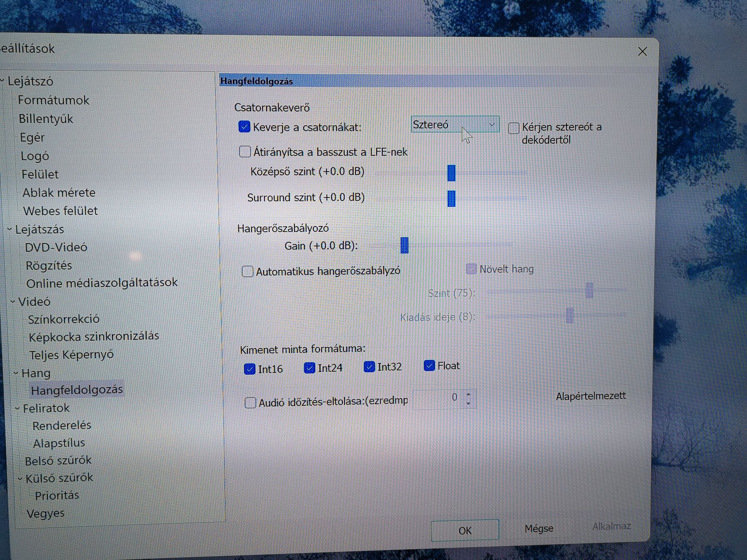Image resolution: width=747 pixels, height=560 pixels.
Task: Select Színkorrekció settings
Action: 64,319
